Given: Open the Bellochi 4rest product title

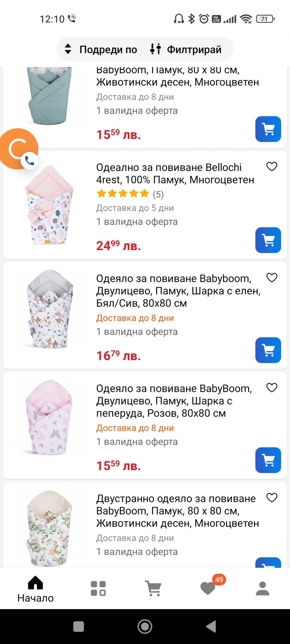Looking at the screenshot, I should 175,174.
